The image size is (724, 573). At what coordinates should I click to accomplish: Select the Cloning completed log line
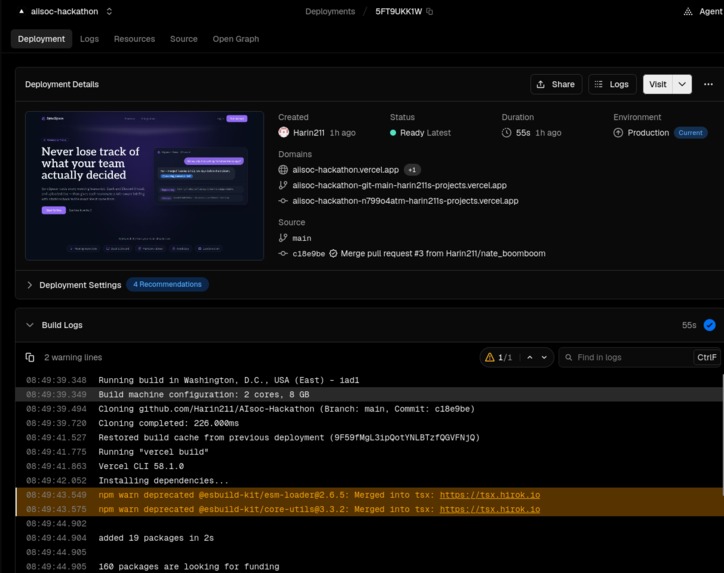point(368,423)
